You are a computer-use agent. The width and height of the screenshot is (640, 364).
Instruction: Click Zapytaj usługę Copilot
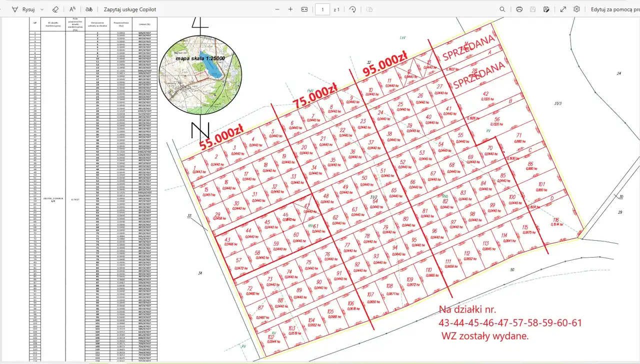[x=130, y=9]
